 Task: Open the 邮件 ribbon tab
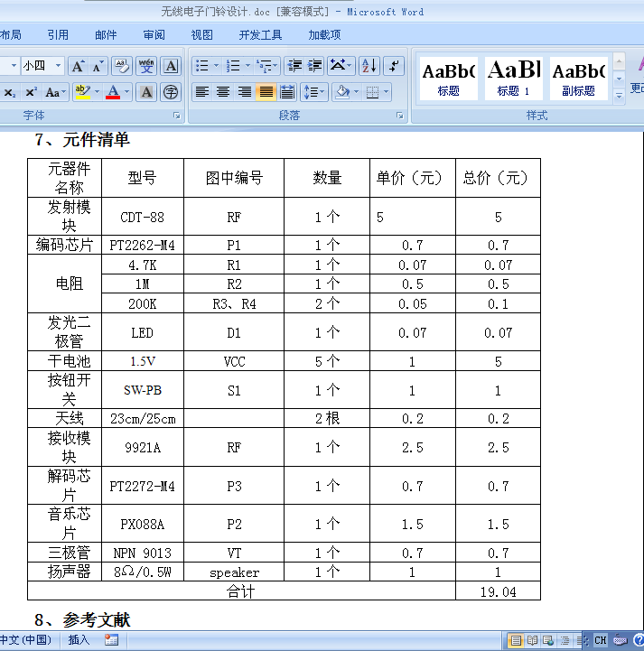click(106, 35)
